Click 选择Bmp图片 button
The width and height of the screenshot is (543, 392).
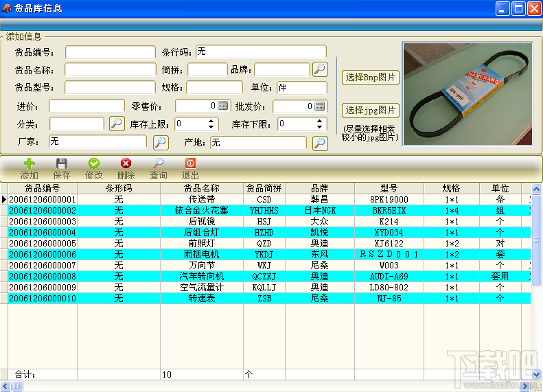tap(371, 77)
